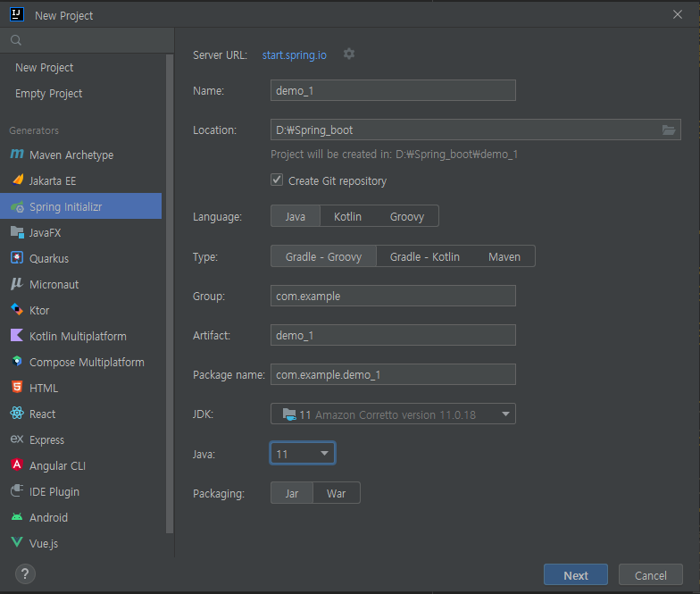This screenshot has width=700, height=594.
Task: Click the sidebar vertical scrollbar
Action: [170, 294]
